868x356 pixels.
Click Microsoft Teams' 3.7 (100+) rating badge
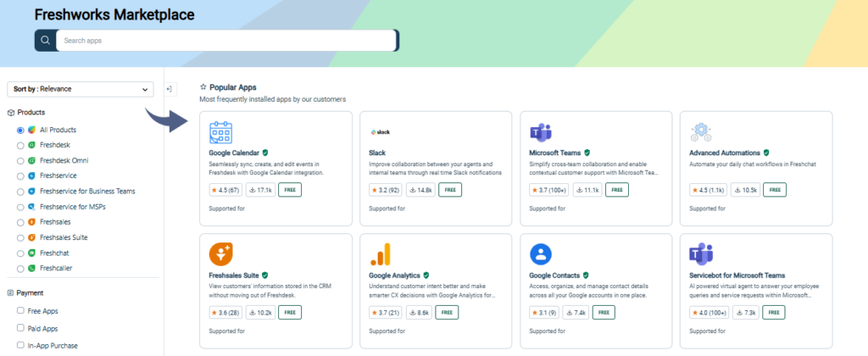click(548, 190)
